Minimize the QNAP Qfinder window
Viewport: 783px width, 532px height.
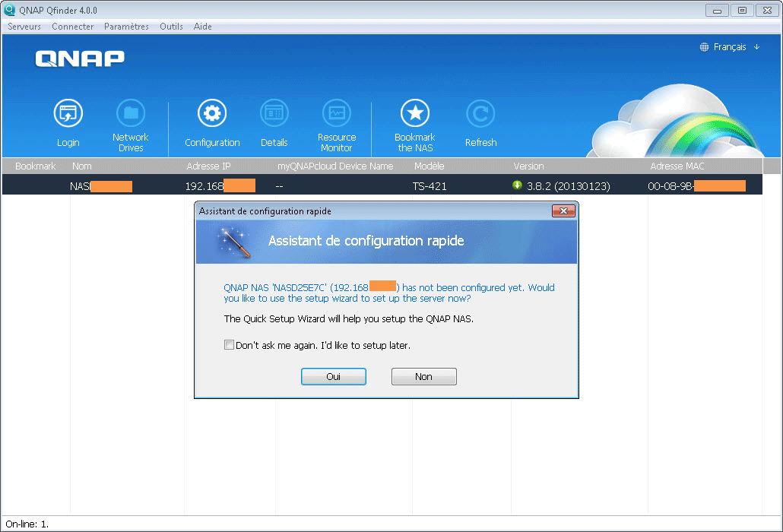[x=717, y=10]
